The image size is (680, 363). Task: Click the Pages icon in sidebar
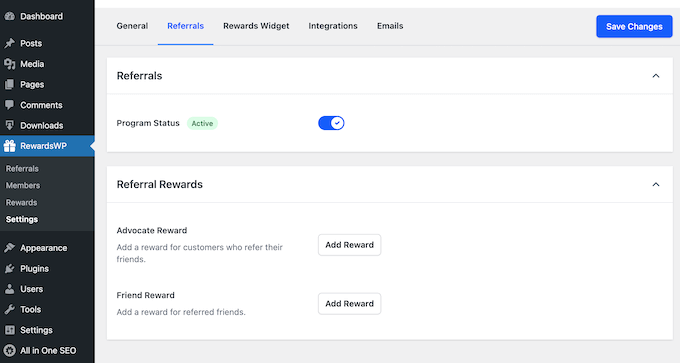pyautogui.click(x=10, y=85)
